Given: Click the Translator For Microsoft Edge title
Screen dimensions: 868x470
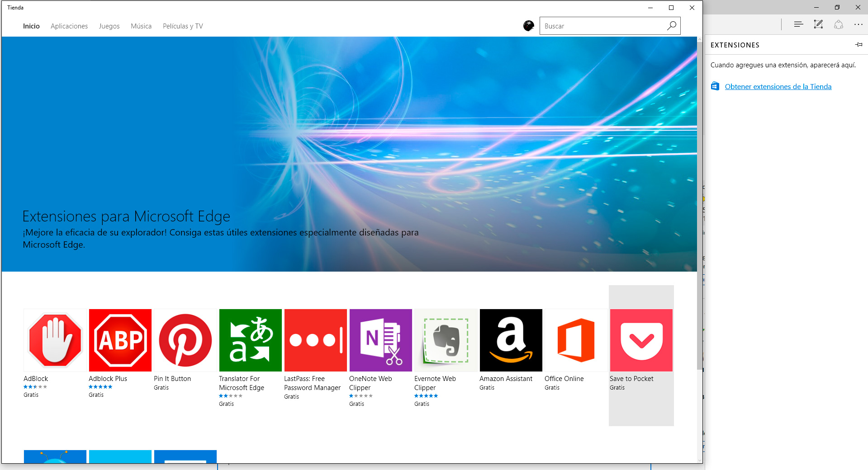Looking at the screenshot, I should click(242, 383).
